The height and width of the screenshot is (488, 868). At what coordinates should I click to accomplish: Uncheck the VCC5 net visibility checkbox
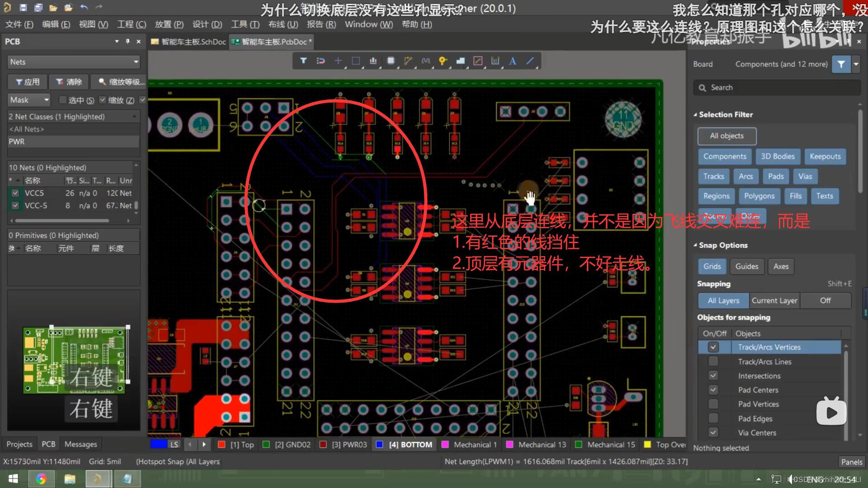click(x=15, y=192)
